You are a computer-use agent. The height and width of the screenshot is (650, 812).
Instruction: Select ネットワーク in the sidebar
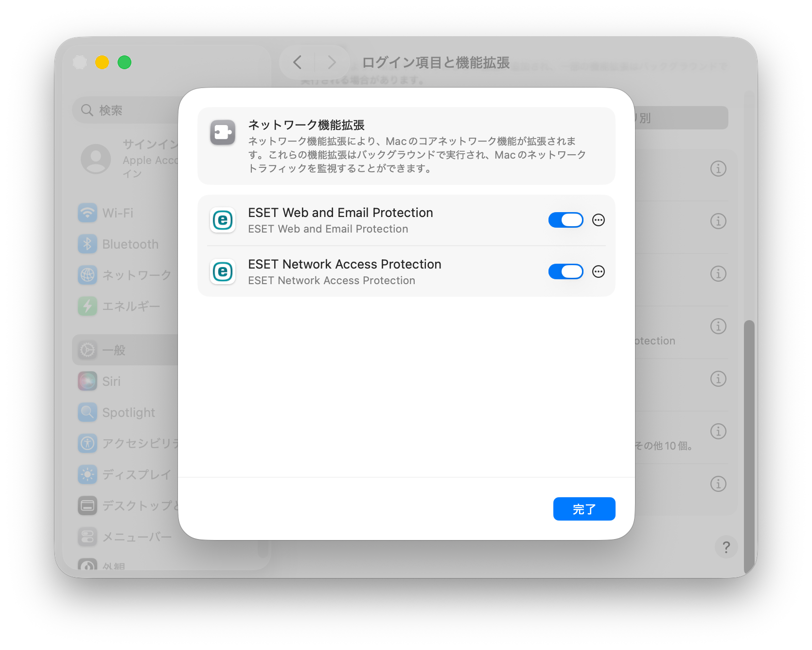point(136,275)
